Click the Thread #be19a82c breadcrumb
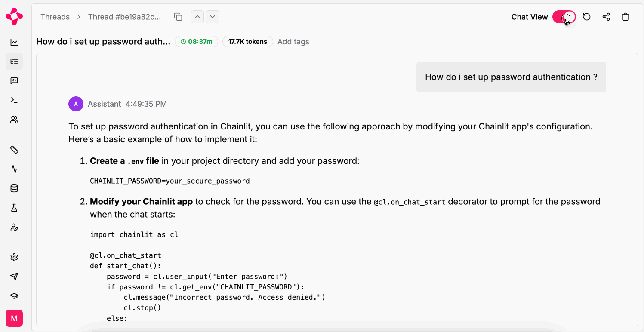This screenshot has height=332, width=644. point(125,17)
